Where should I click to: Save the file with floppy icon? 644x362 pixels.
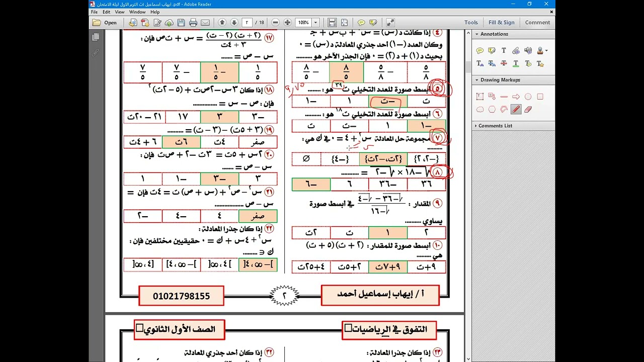[181, 23]
